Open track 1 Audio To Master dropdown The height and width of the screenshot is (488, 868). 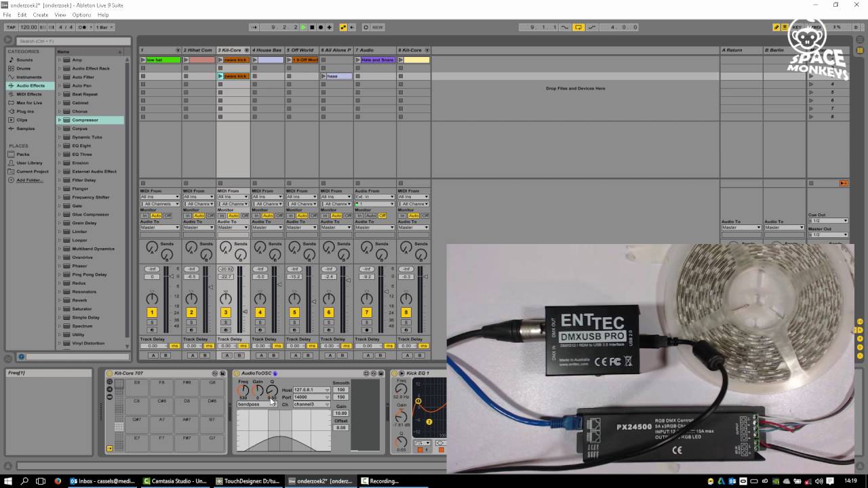click(160, 227)
